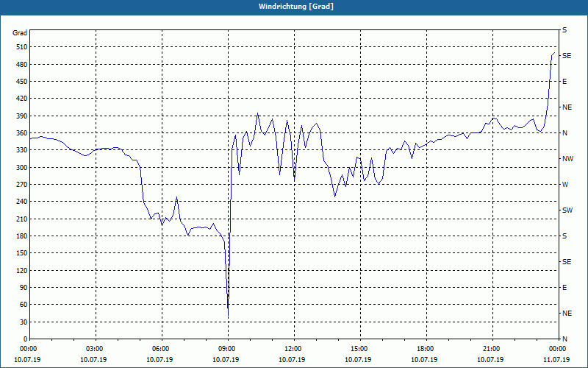Pick the 390 y-axis tick label

(x=22, y=116)
